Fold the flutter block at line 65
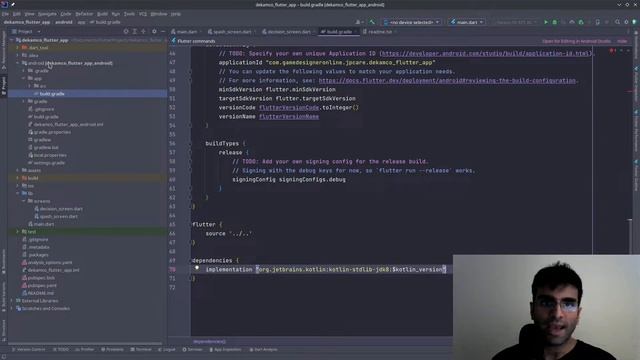 tap(190, 224)
